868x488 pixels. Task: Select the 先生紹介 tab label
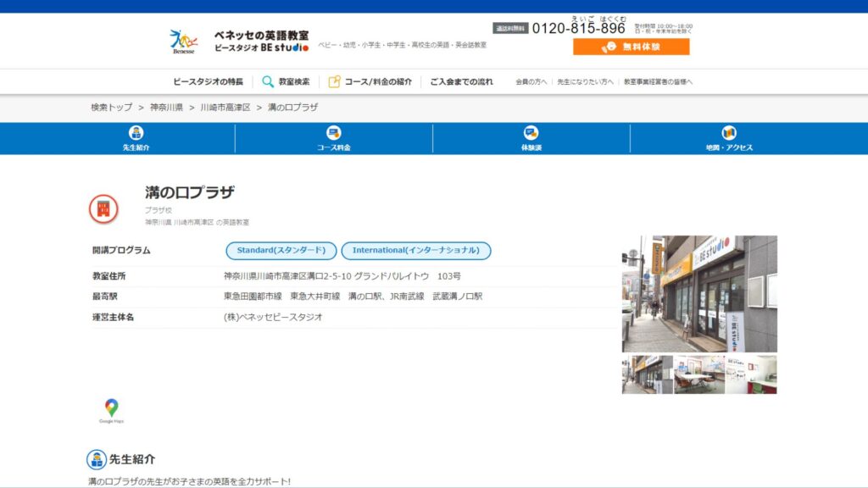point(136,147)
